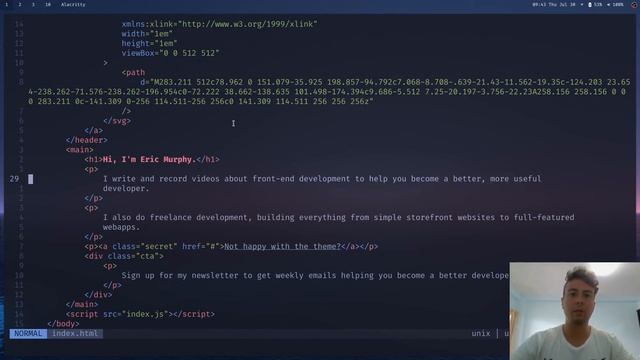The height and width of the screenshot is (360, 640).
Task: Click the width="1em" attribute
Action: [147, 34]
